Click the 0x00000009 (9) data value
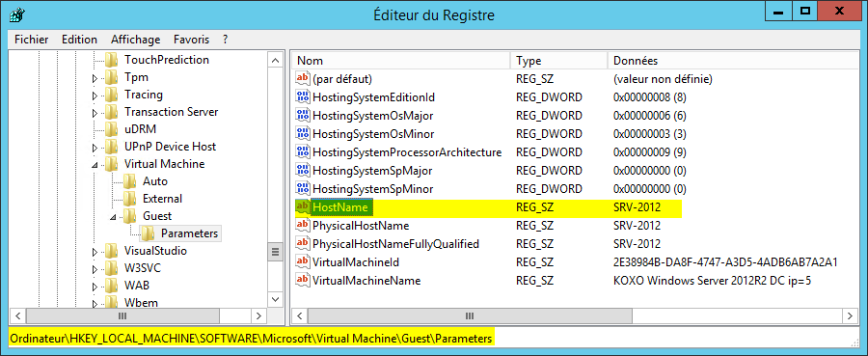868x356 pixels. pyautogui.click(x=650, y=151)
